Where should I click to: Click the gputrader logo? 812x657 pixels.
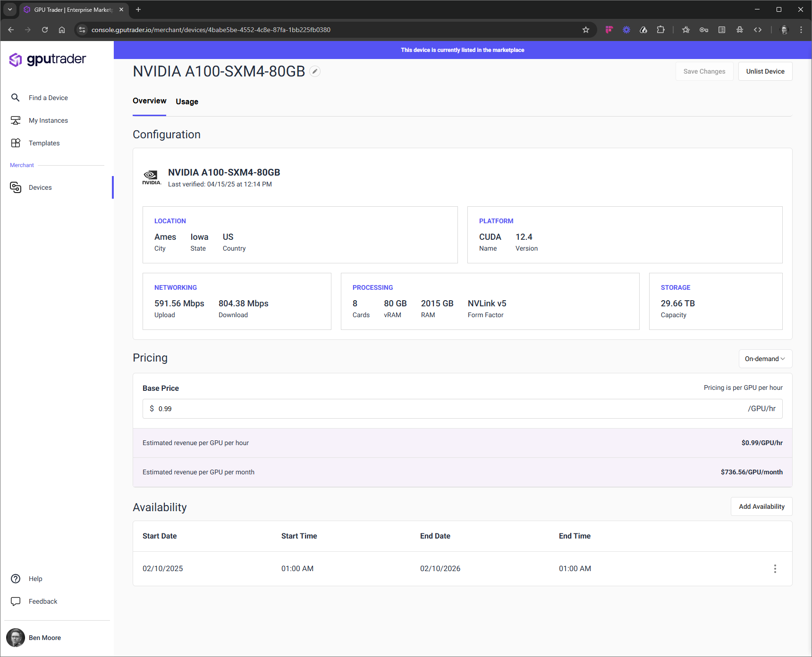coord(48,59)
